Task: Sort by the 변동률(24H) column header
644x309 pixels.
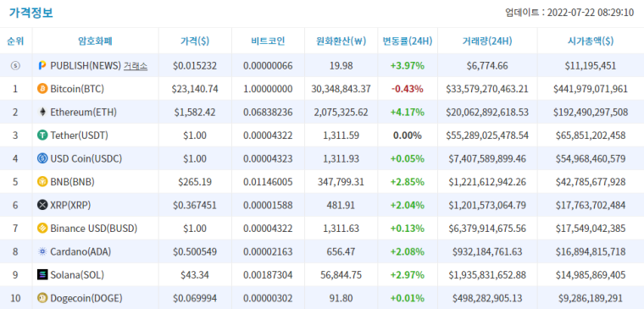Action: point(408,41)
